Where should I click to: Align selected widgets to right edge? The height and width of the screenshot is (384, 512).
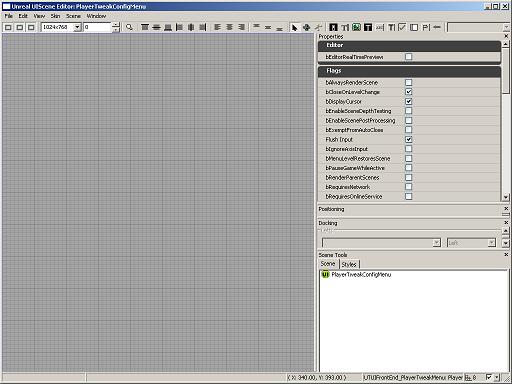coord(202,27)
